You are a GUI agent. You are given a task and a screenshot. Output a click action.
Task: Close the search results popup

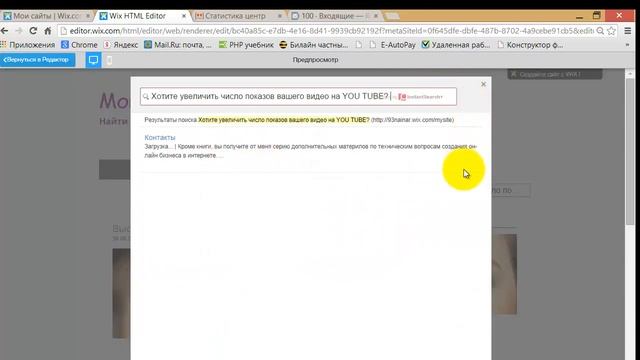point(483,84)
